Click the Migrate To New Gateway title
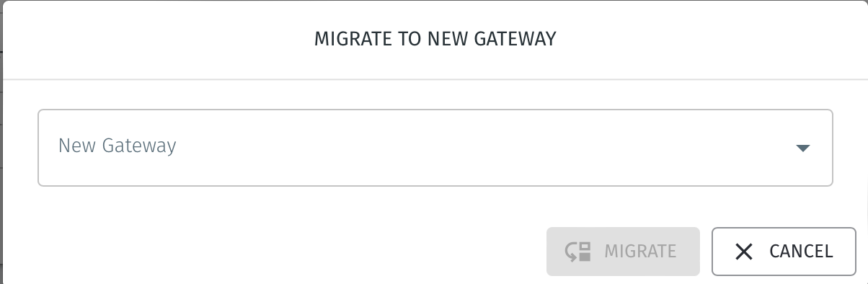The height and width of the screenshot is (284, 868). coord(435,39)
